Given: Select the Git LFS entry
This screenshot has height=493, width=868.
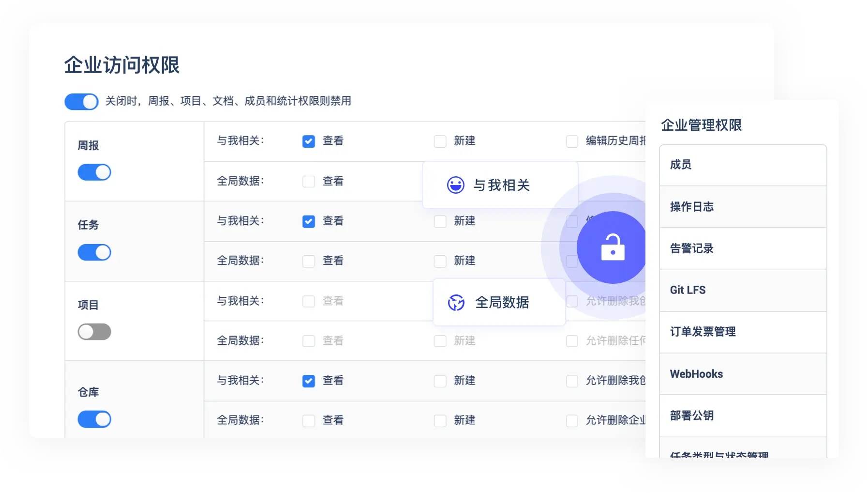Looking at the screenshot, I should 743,290.
